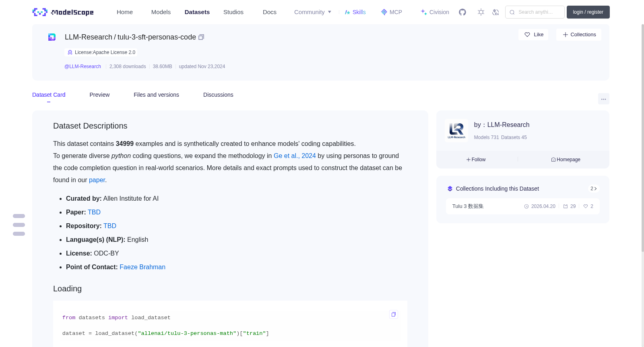Toggle the light/dark theme sun icon
644x347 pixels.
[481, 12]
